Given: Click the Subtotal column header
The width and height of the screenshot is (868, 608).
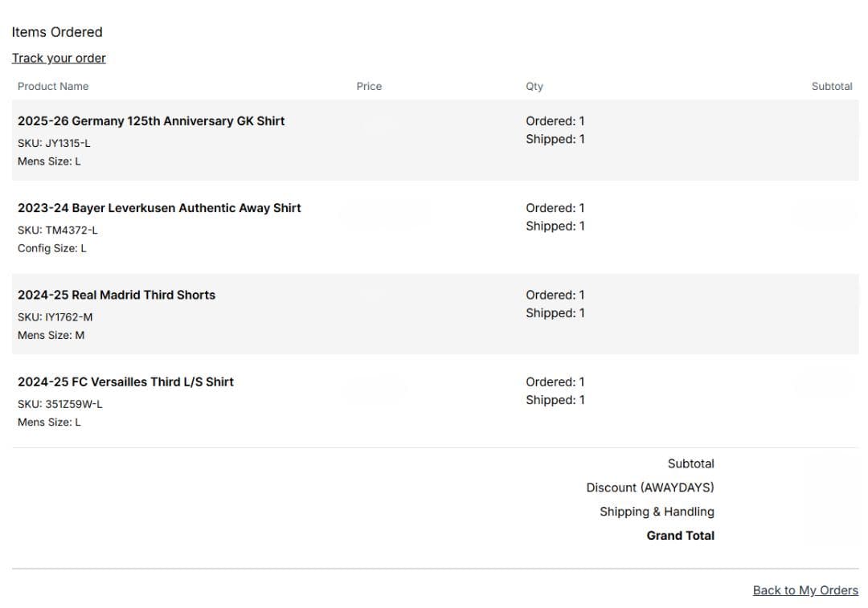Looking at the screenshot, I should pyautogui.click(x=832, y=86).
